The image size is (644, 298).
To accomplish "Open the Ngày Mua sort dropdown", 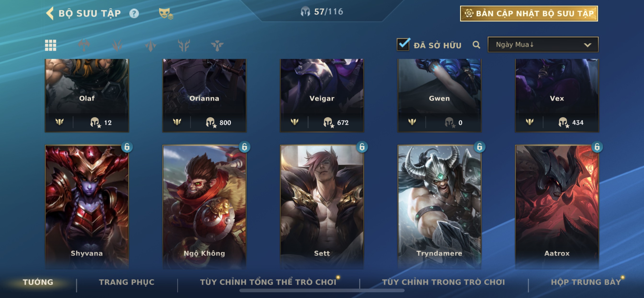I will coord(543,45).
